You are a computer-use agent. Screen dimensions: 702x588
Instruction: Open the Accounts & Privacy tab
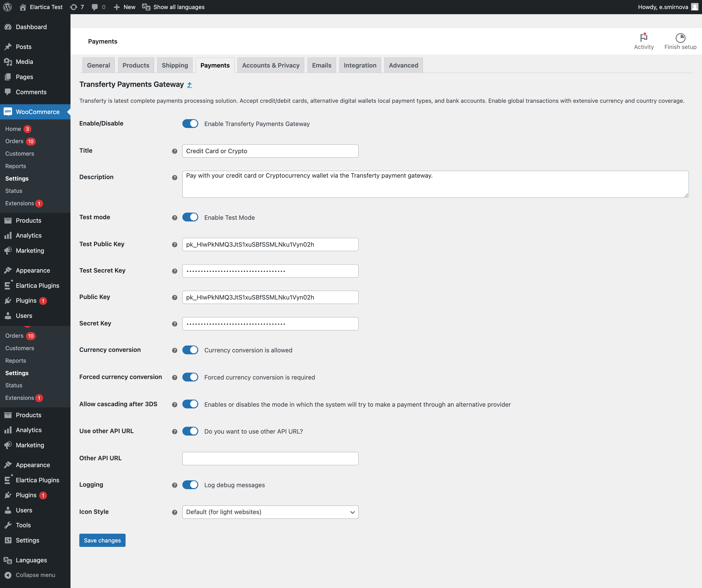click(x=270, y=66)
